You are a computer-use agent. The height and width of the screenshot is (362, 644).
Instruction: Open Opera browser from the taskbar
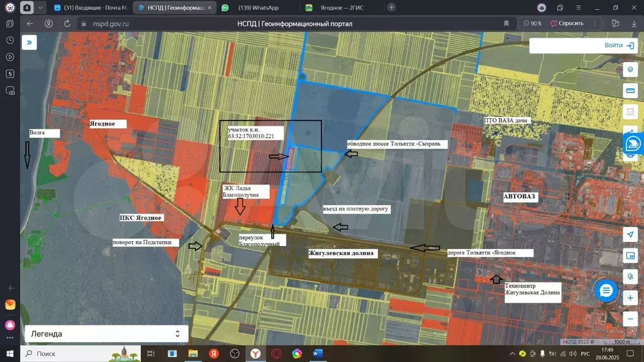pos(276,353)
